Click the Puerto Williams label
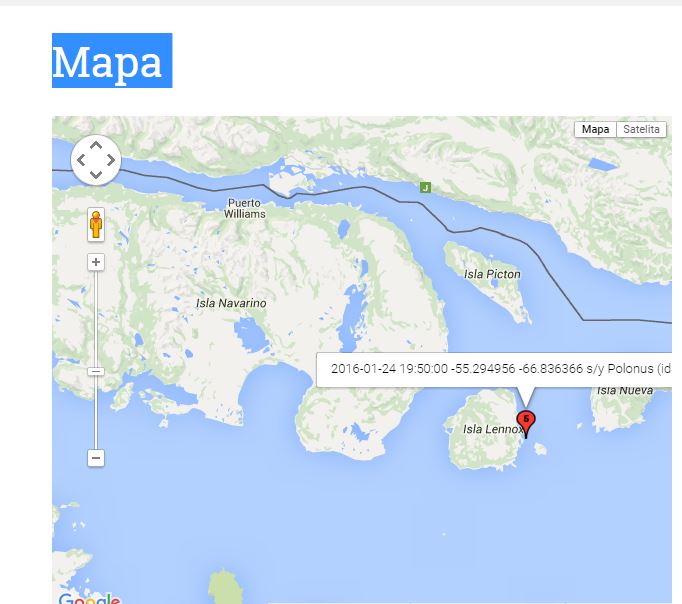The width and height of the screenshot is (682, 604). point(244,208)
